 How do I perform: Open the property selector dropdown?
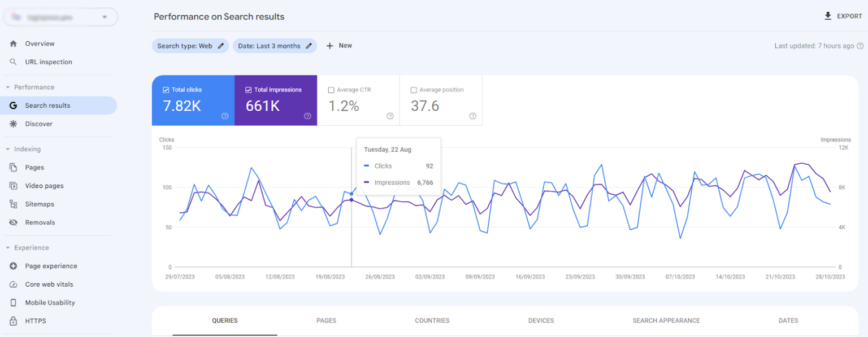click(x=104, y=17)
